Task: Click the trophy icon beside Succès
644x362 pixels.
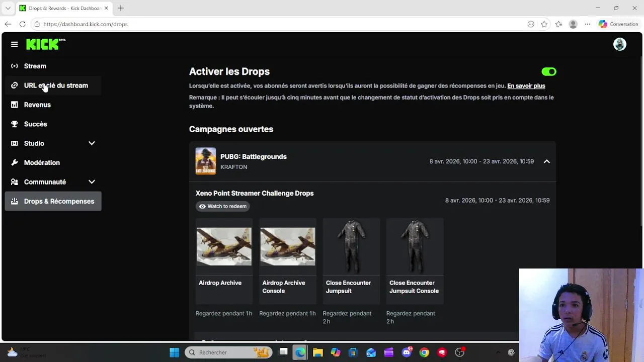Action: click(15, 124)
